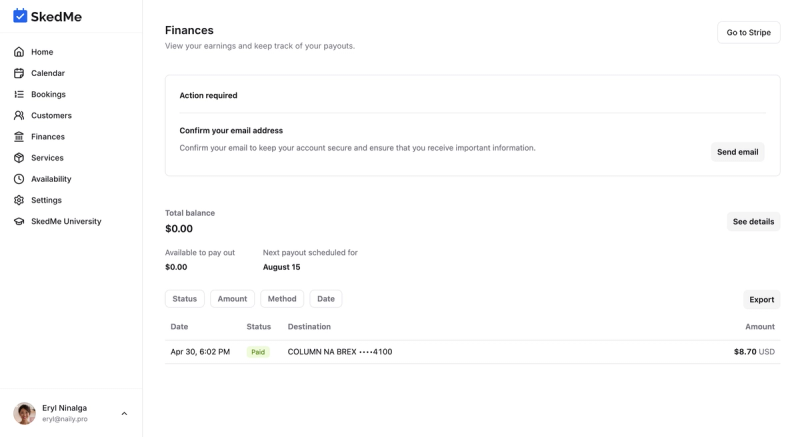This screenshot has height=437, width=800.
Task: Click the SkedMe brand name text
Action: pos(56,16)
